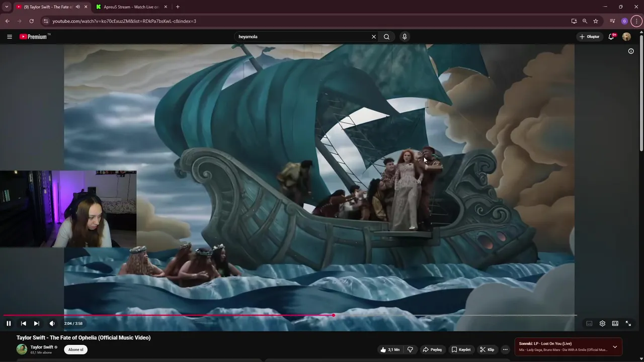Open Taylor Swift channel name link
The width and height of the screenshot is (644, 362).
pos(42,347)
